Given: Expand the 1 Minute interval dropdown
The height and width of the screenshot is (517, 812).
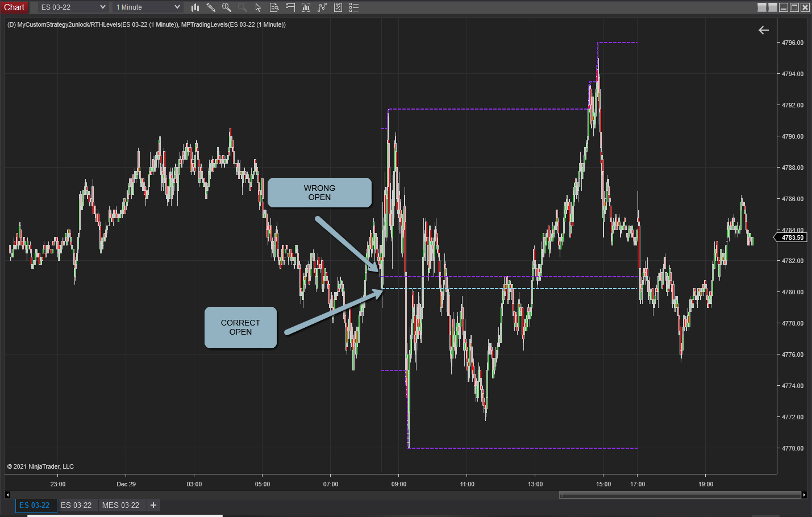Looking at the screenshot, I should pyautogui.click(x=148, y=7).
